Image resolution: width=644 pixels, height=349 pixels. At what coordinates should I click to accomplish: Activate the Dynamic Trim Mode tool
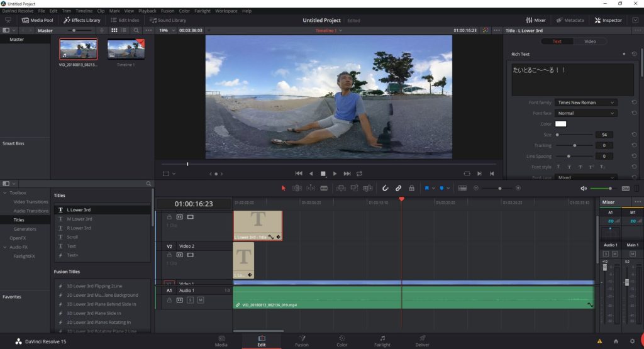click(x=311, y=188)
